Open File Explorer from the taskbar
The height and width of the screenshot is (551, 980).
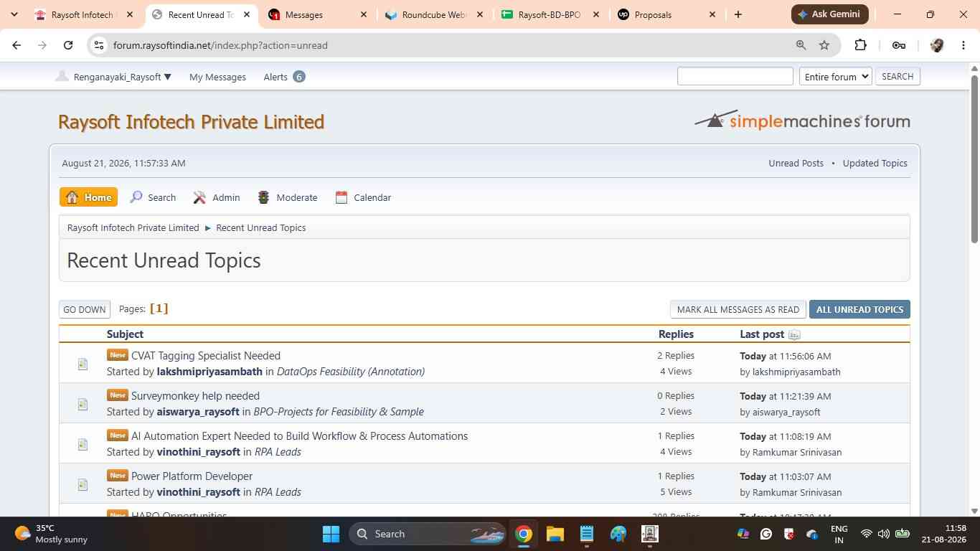point(555,534)
